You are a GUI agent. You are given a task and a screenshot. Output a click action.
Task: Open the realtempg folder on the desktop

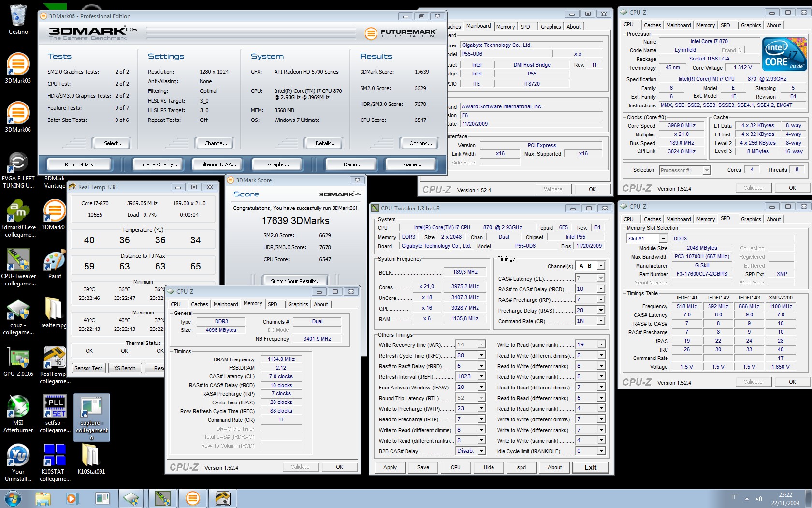55,313
